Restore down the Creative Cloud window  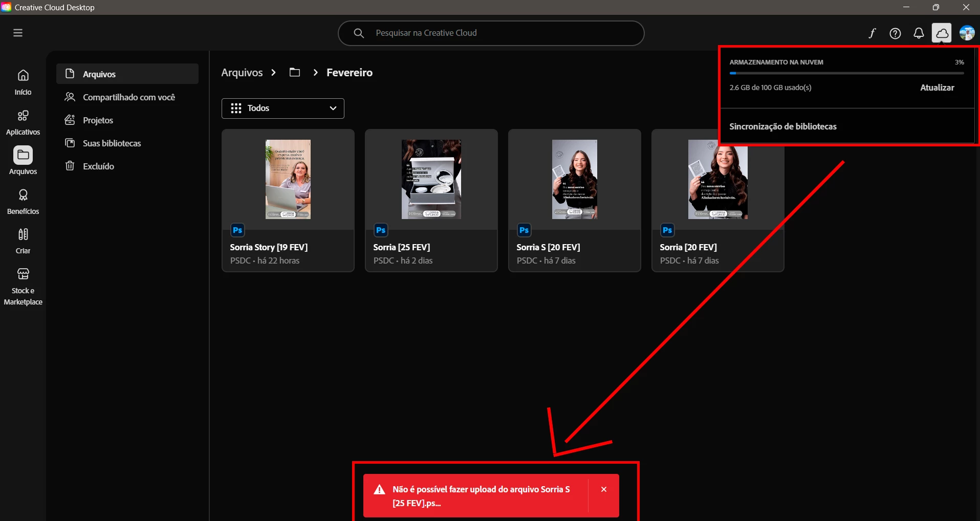point(935,7)
